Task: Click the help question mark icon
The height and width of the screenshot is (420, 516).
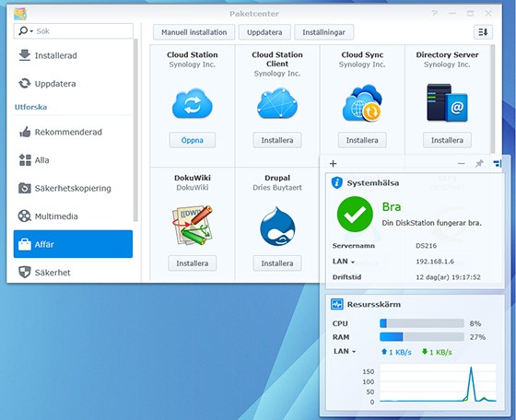Action: (x=435, y=14)
